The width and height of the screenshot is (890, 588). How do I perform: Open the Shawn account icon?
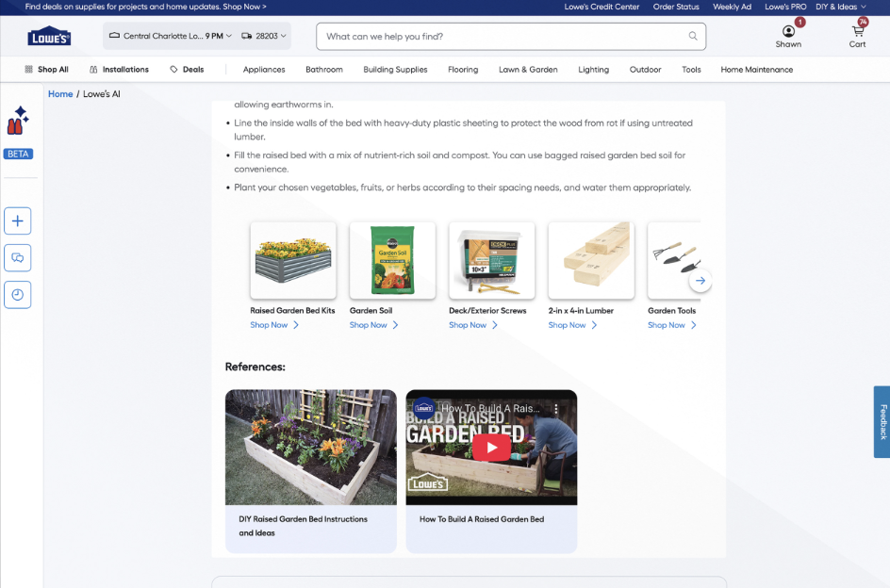[788, 31]
